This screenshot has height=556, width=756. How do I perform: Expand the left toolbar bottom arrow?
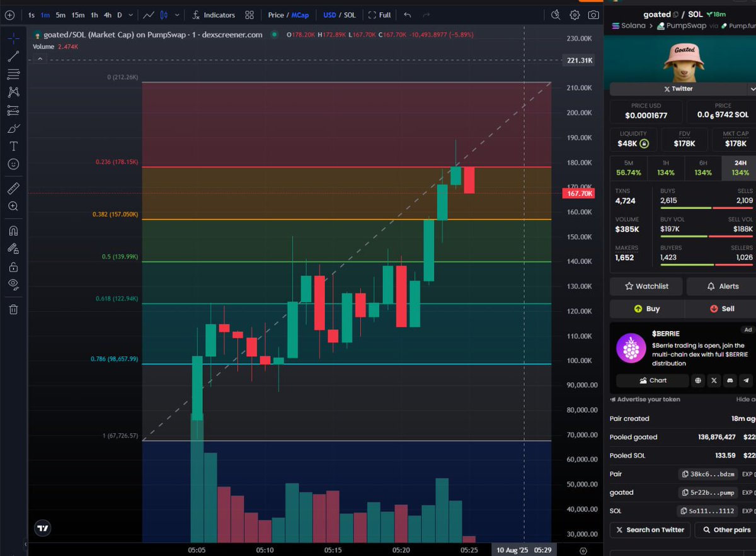(x=25, y=544)
